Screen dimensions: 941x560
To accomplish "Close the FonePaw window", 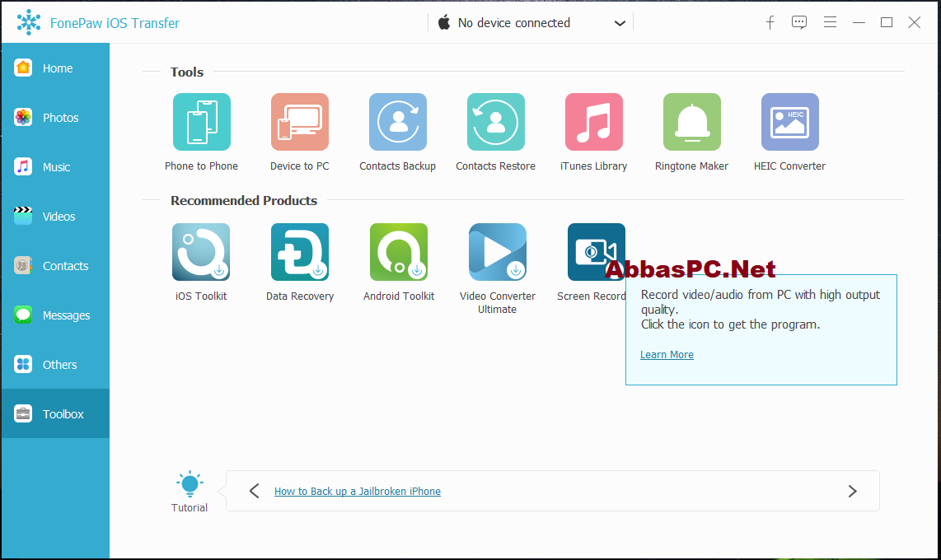I will [x=914, y=23].
